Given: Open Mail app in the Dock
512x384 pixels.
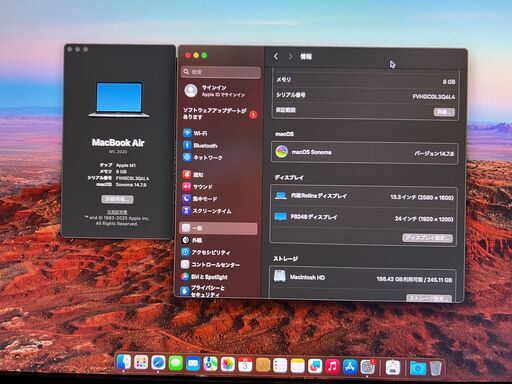Looking at the screenshot, I should (x=193, y=364).
